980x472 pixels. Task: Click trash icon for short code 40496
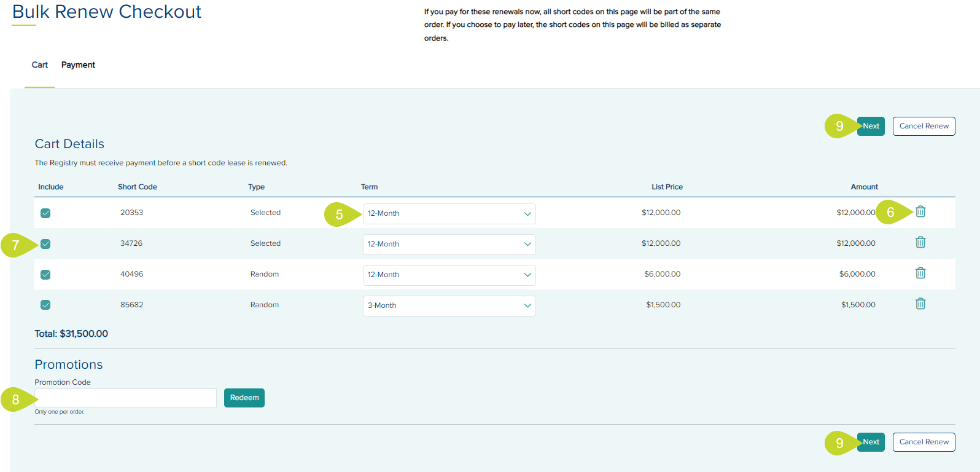pos(920,273)
